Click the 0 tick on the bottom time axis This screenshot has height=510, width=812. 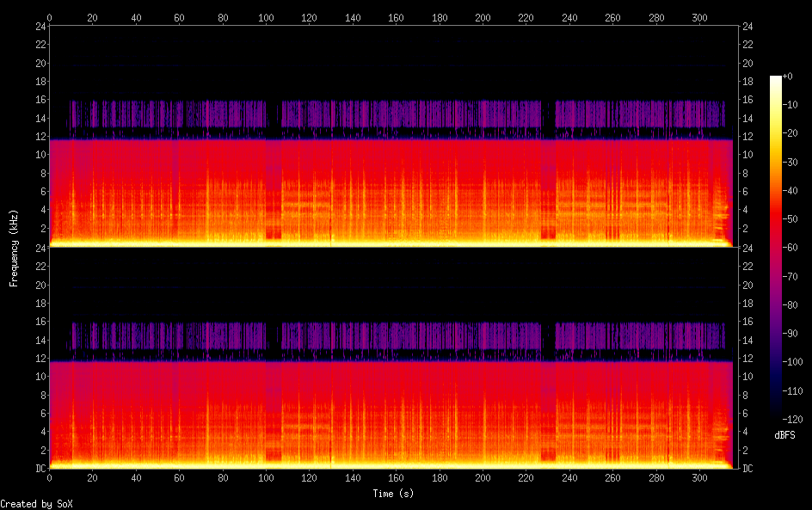pos(49,478)
